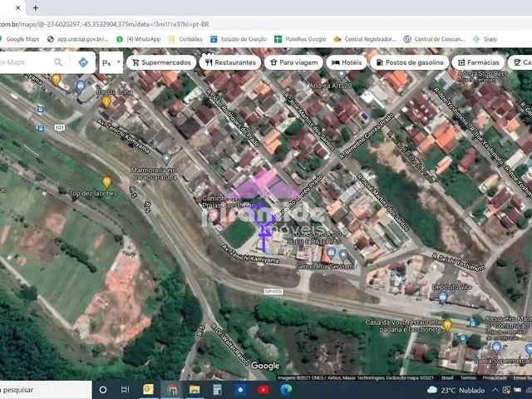The height and width of the screenshot is (399, 532).
Task: Open the Pe dropdown next to the search box
Action: (111, 63)
